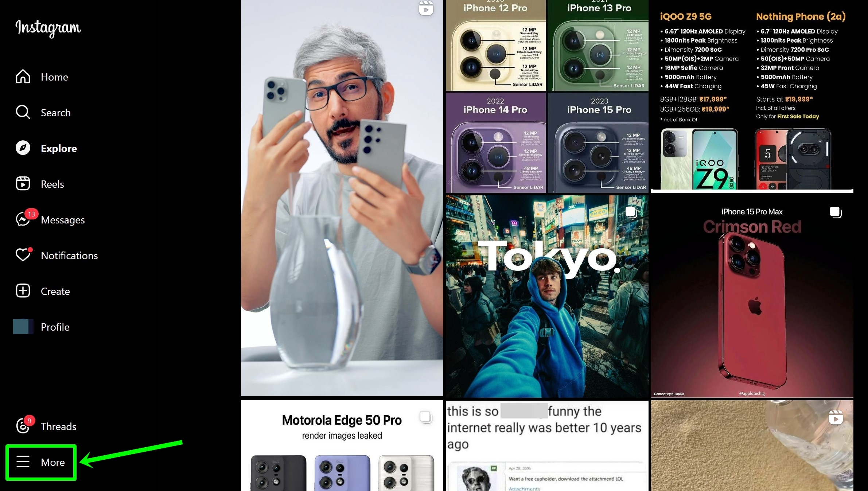868x491 pixels.
Task: Click the Threads 9 notification badge
Action: tap(29, 421)
